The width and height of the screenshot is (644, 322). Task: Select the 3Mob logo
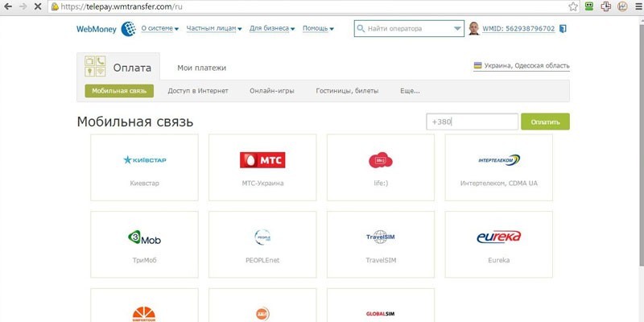(x=145, y=237)
